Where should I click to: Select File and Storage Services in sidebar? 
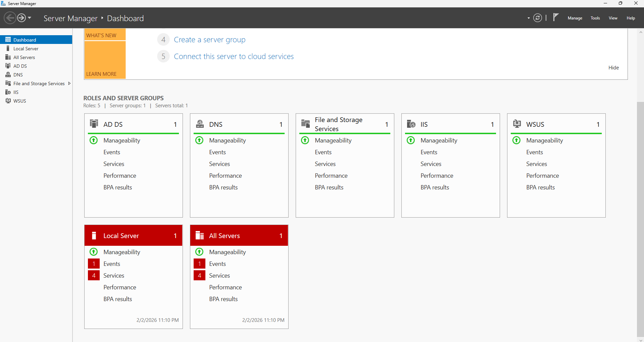click(x=39, y=83)
